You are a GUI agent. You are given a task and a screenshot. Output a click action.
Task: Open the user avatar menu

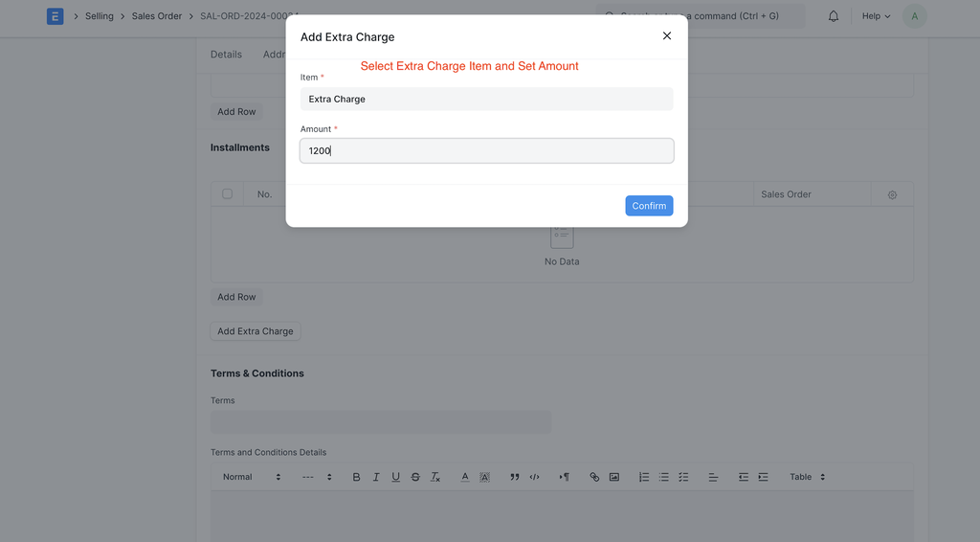coord(914,16)
